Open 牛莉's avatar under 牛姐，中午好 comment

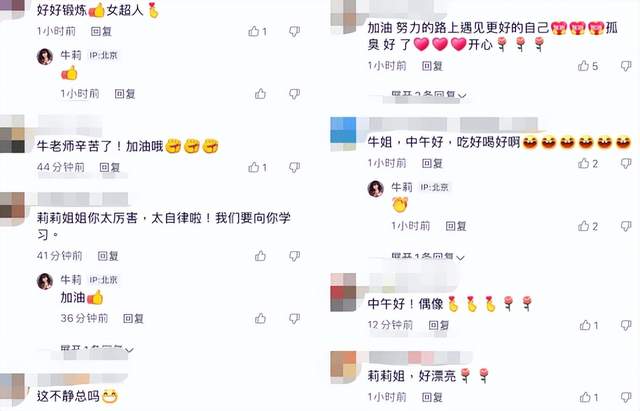point(376,189)
